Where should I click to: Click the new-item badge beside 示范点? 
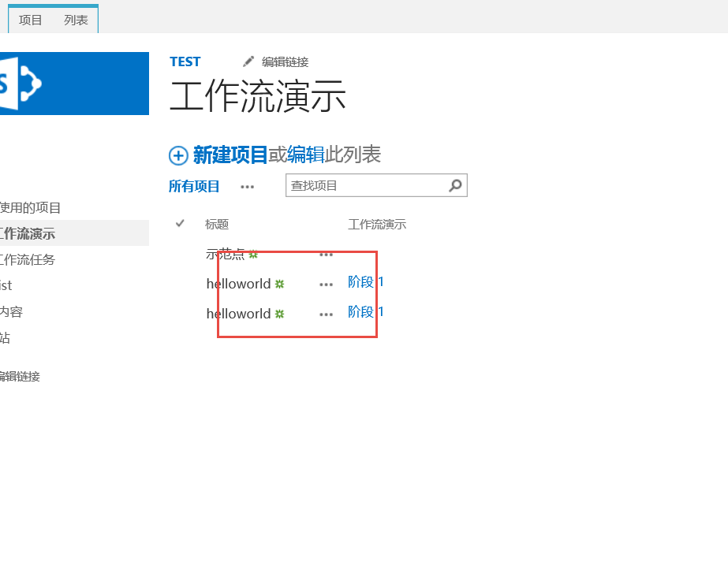pyautogui.click(x=253, y=255)
